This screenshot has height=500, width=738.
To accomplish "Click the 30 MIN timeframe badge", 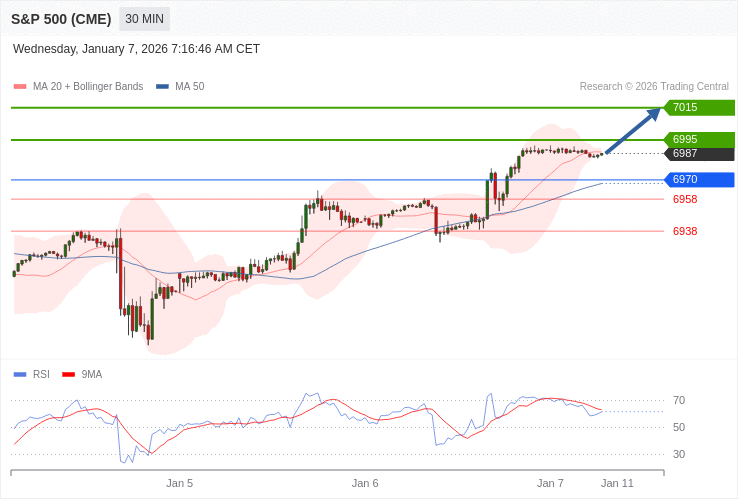I will click(144, 19).
